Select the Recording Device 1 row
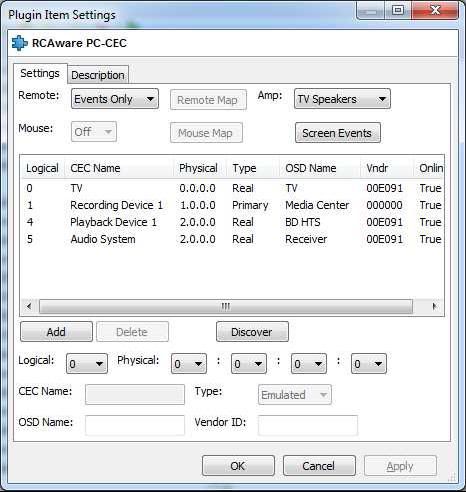This screenshot has height=492, width=466. point(232,205)
